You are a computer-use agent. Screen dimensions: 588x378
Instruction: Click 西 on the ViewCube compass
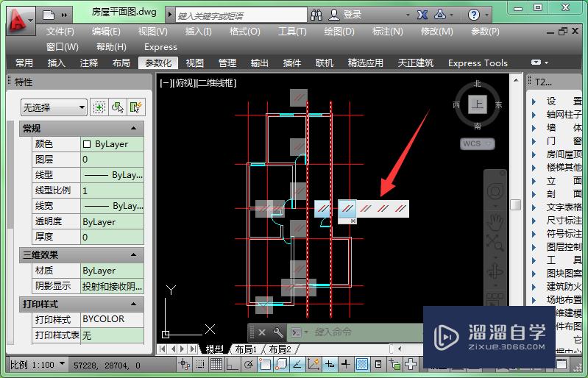(x=456, y=104)
